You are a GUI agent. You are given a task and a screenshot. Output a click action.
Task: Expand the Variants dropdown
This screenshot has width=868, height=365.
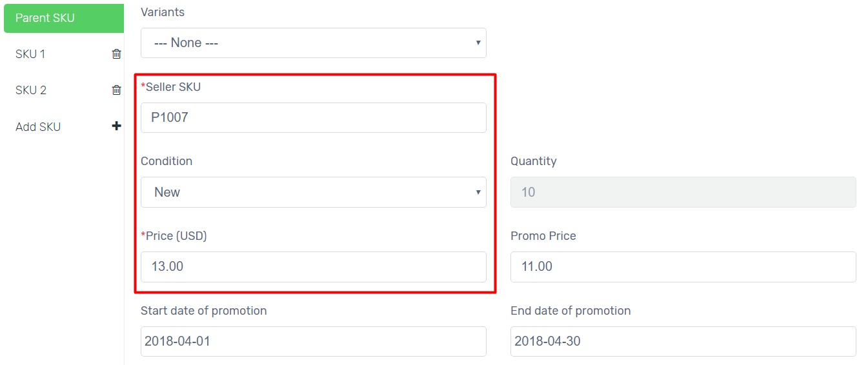click(x=314, y=43)
